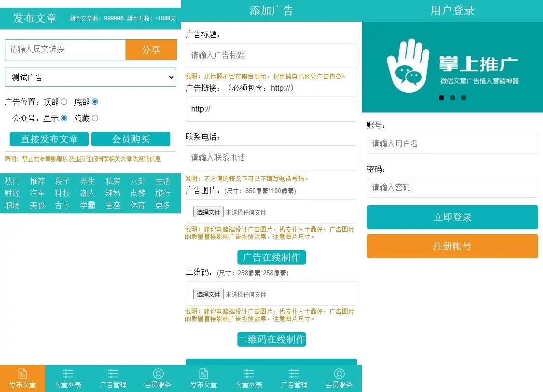
Task: Open the 潮人 category link
Action: pyautogui.click(x=87, y=193)
